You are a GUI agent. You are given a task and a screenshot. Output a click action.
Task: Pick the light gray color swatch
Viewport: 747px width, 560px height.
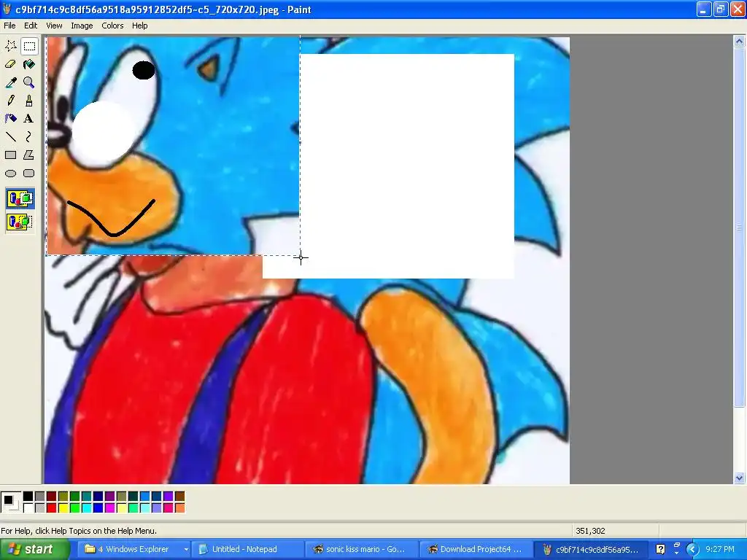click(x=40, y=508)
